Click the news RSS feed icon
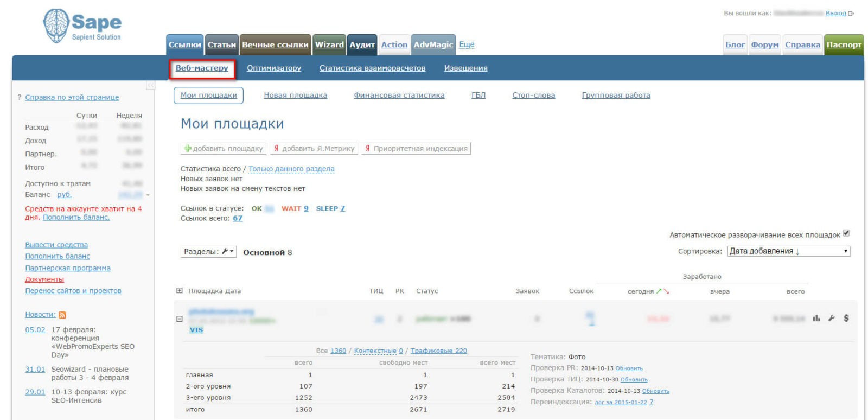 (62, 315)
